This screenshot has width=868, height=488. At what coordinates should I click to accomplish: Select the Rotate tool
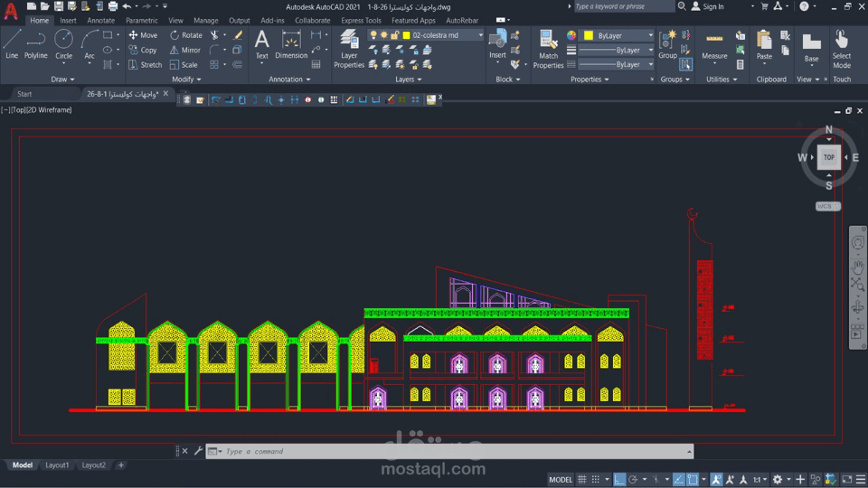click(186, 35)
